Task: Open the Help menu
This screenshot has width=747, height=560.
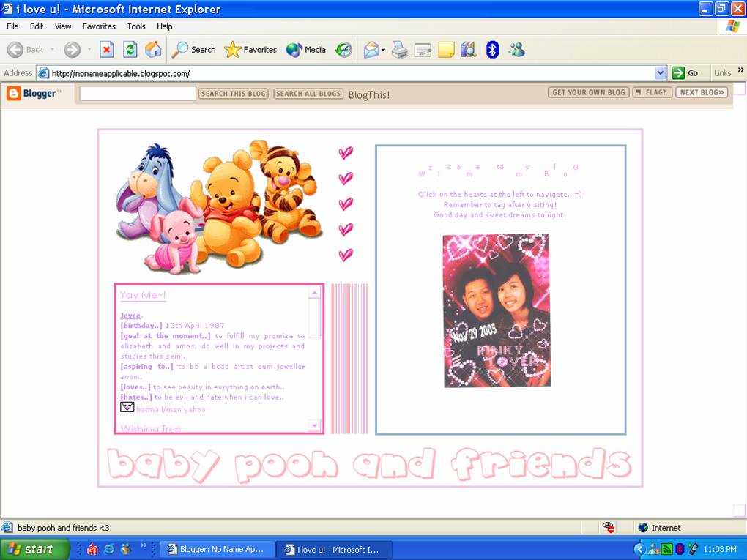Action: [x=165, y=26]
